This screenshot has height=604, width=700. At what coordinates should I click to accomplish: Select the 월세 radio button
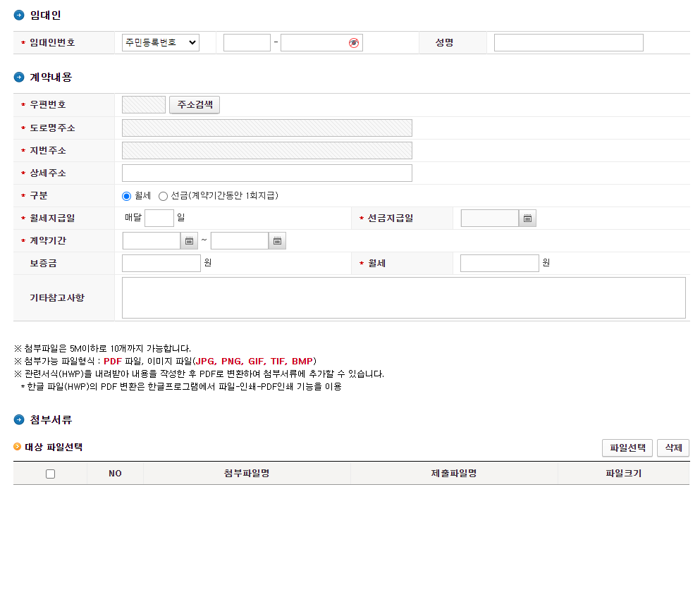point(126,196)
